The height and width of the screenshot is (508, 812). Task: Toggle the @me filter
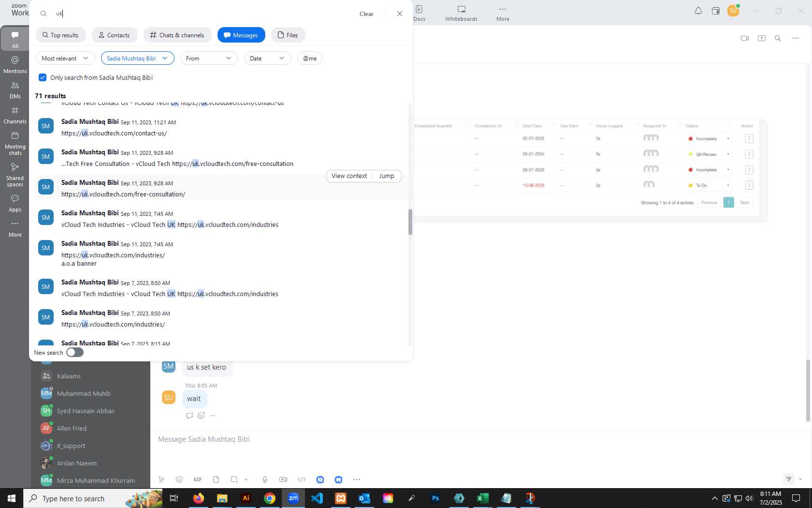pyautogui.click(x=310, y=58)
